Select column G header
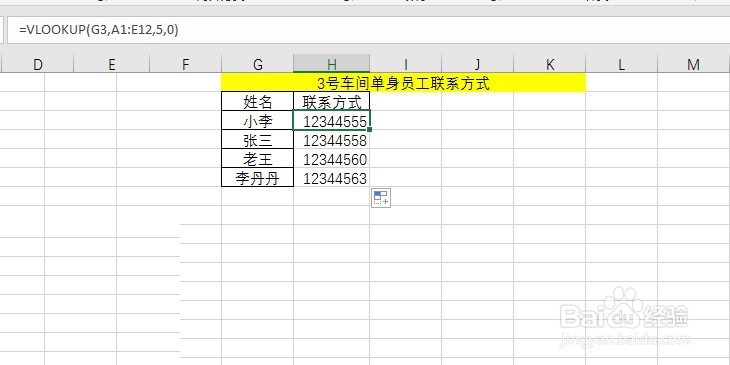 point(257,64)
